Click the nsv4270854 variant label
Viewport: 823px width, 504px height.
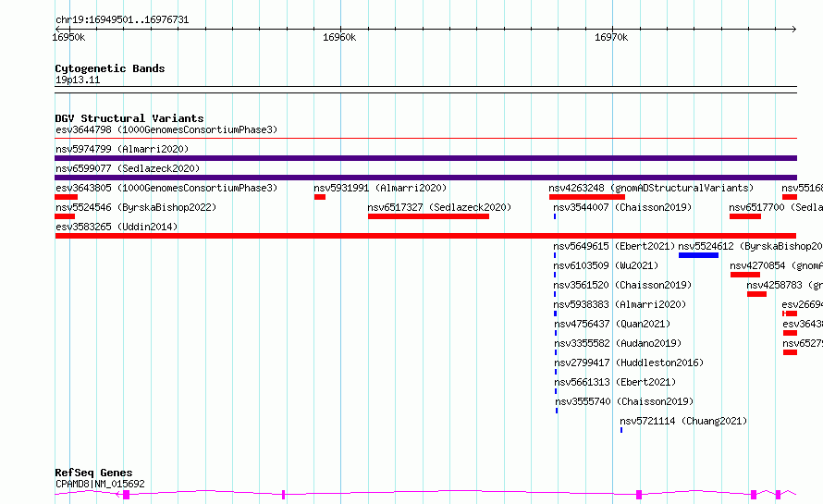pyautogui.click(x=776, y=265)
